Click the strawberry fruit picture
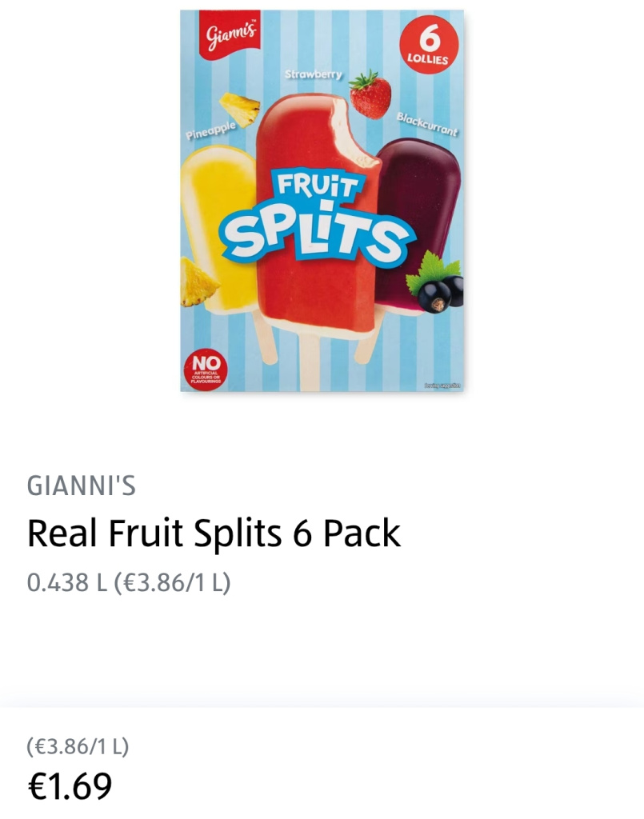Screen dimensions: 644x819 (x=370, y=94)
